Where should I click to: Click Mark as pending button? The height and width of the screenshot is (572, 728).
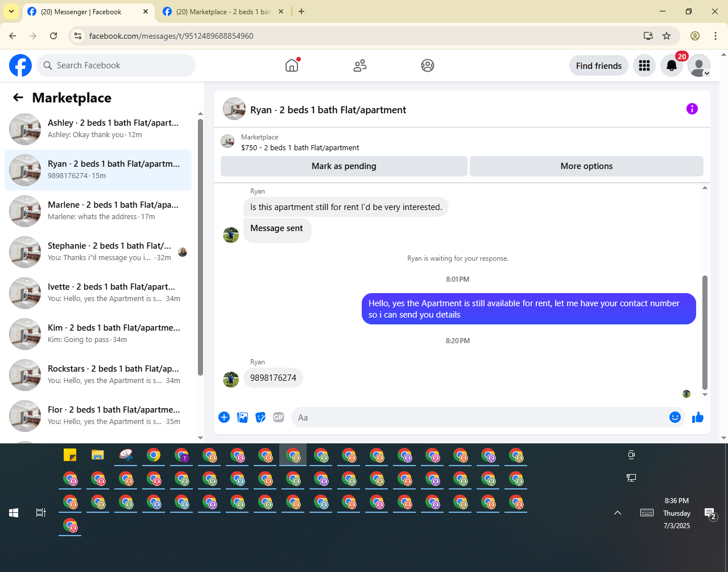coord(344,166)
